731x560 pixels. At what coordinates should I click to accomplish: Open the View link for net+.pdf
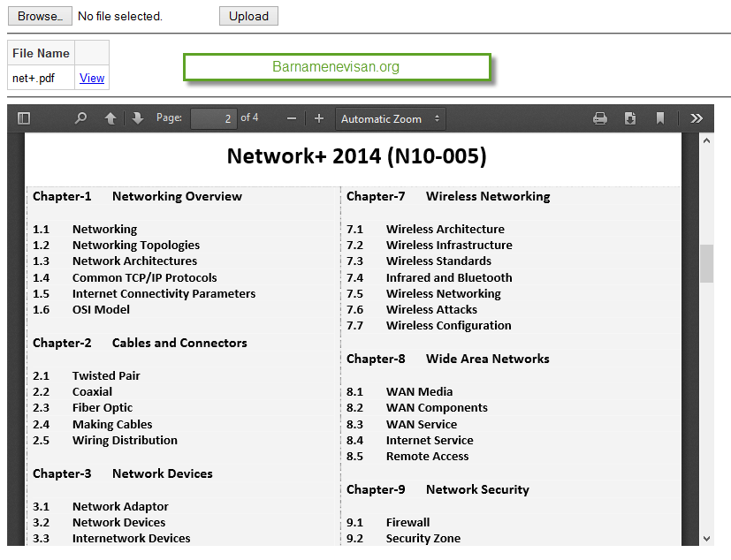pos(92,78)
